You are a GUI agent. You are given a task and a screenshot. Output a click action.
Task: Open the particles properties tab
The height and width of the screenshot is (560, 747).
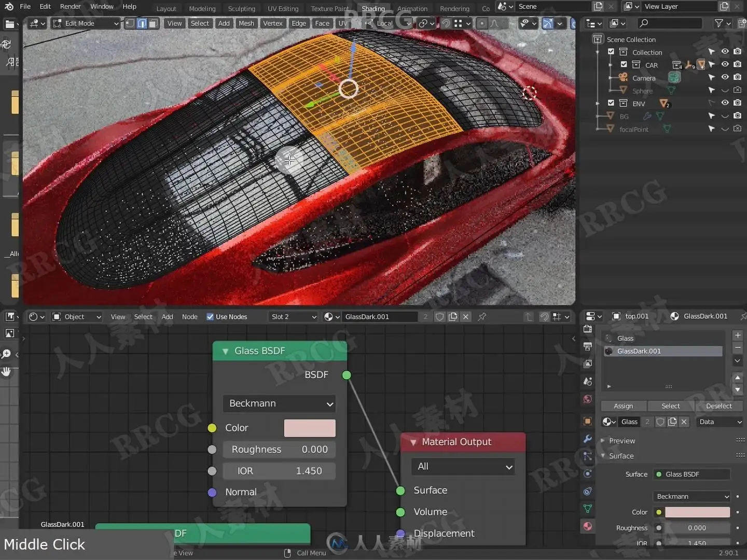tap(588, 456)
